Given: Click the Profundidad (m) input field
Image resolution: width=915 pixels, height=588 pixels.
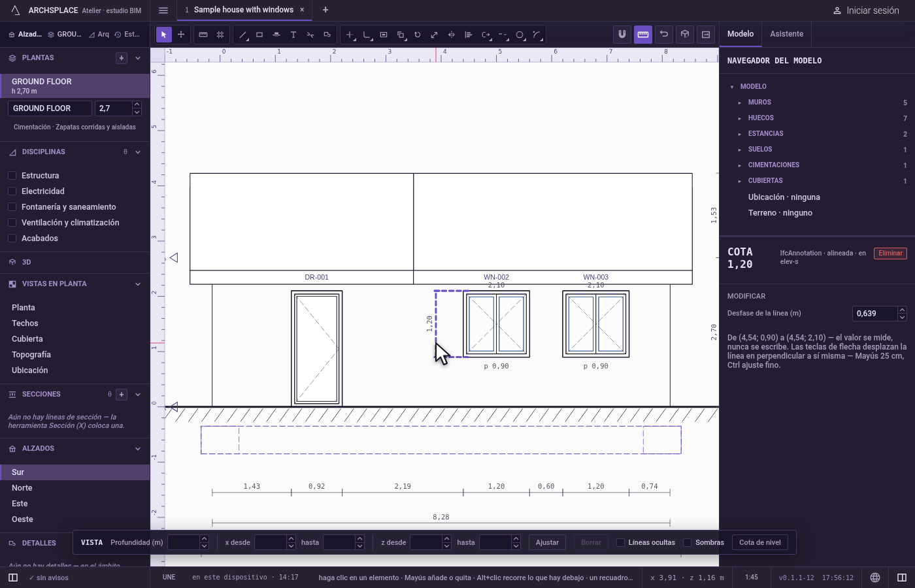Looking at the screenshot, I should [x=184, y=542].
